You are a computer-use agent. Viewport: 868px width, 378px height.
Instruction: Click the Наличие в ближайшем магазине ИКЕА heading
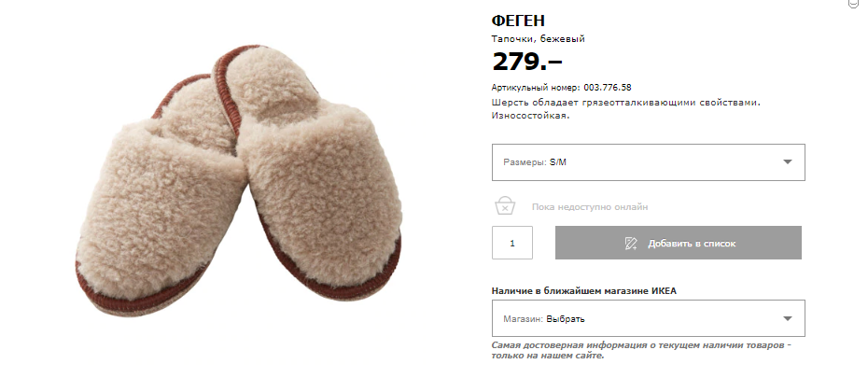point(584,290)
